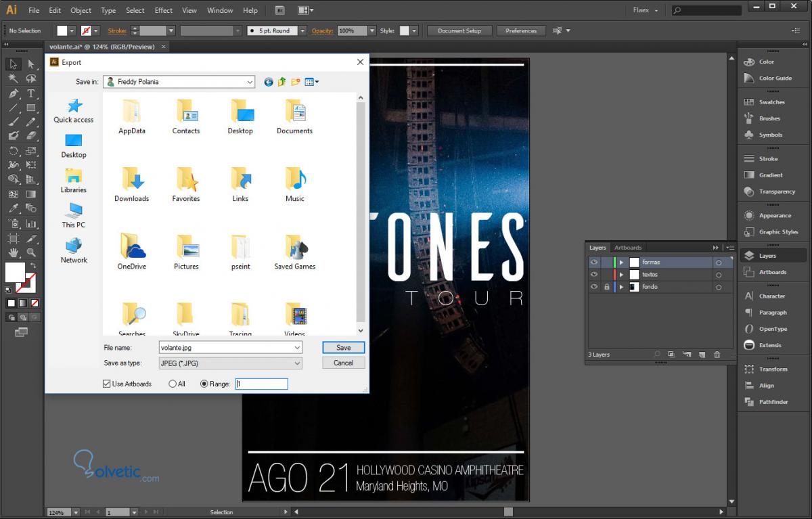Screen dimensions: 812x519
Task: Click the Document Setup button
Action: [x=459, y=30]
